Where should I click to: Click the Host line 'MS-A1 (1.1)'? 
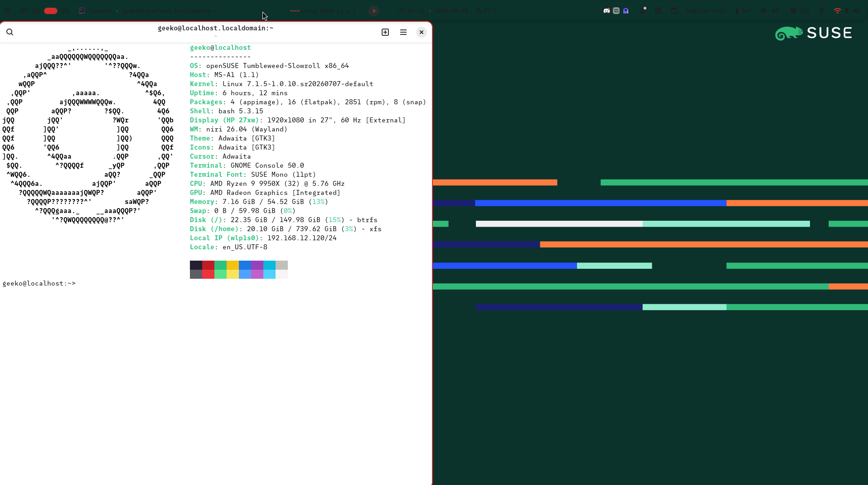[224, 75]
